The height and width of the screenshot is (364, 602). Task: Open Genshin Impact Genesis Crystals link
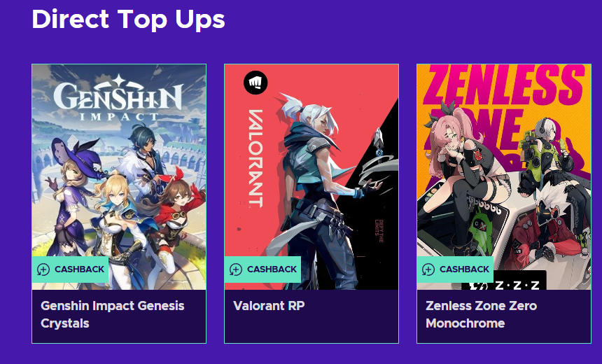pyautogui.click(x=112, y=314)
